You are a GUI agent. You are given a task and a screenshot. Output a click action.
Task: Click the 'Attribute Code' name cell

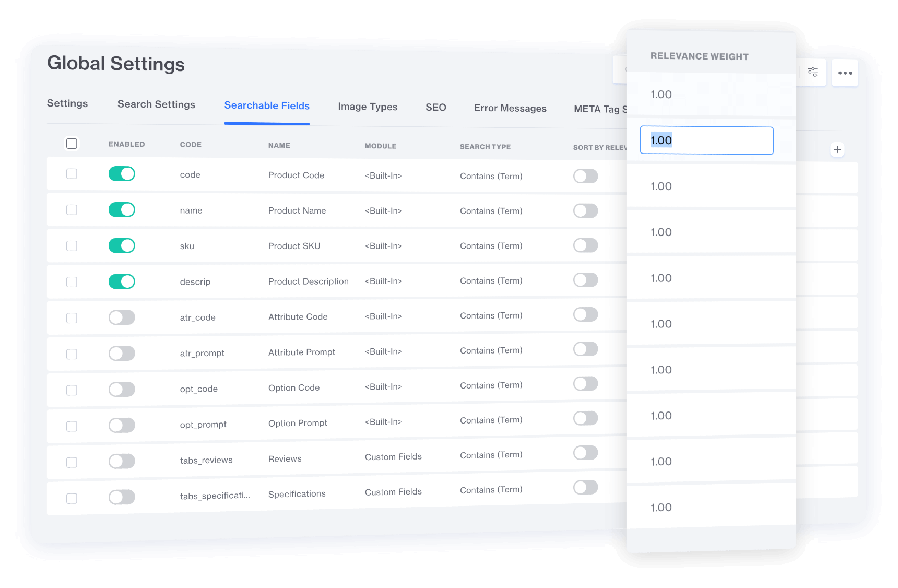click(298, 317)
